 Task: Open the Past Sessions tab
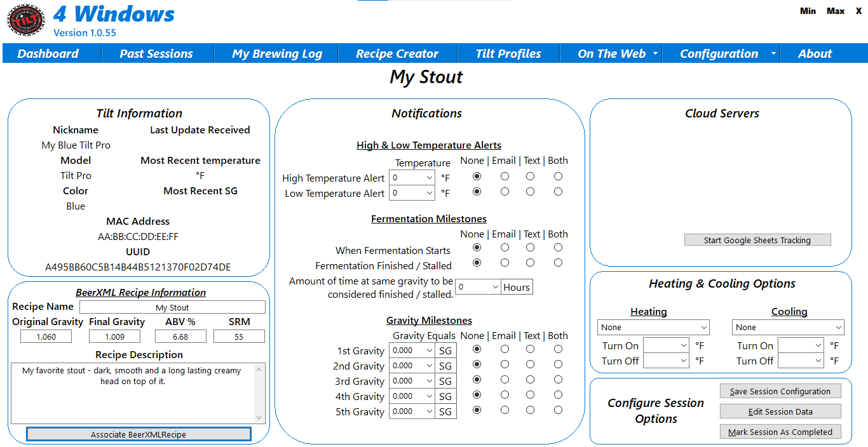tap(156, 54)
